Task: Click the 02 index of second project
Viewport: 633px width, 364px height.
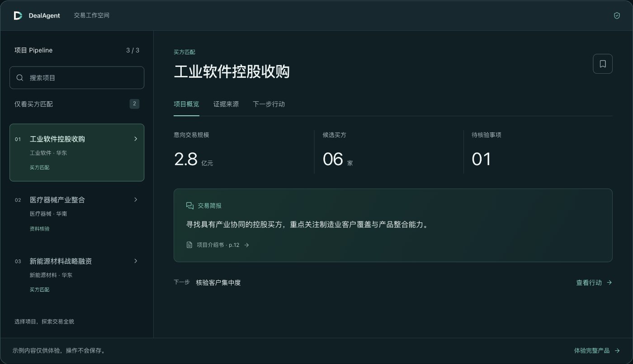Action: point(18,200)
